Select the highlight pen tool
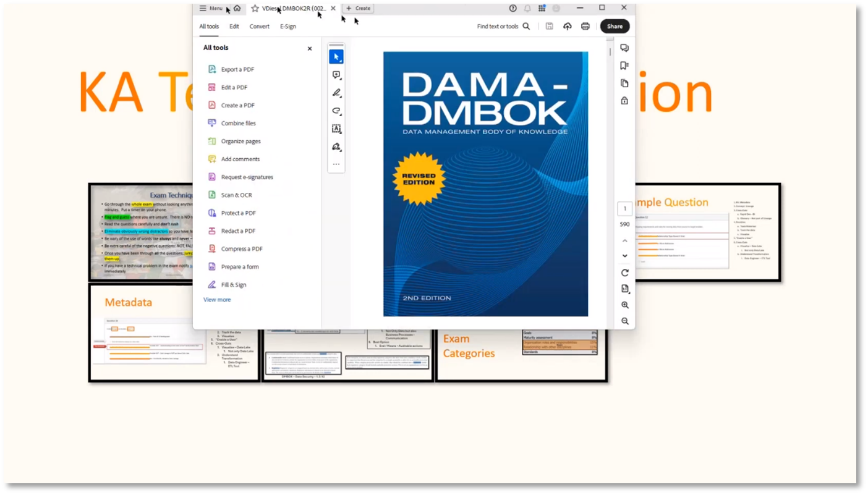Screen dimensions: 868x495 tap(336, 93)
